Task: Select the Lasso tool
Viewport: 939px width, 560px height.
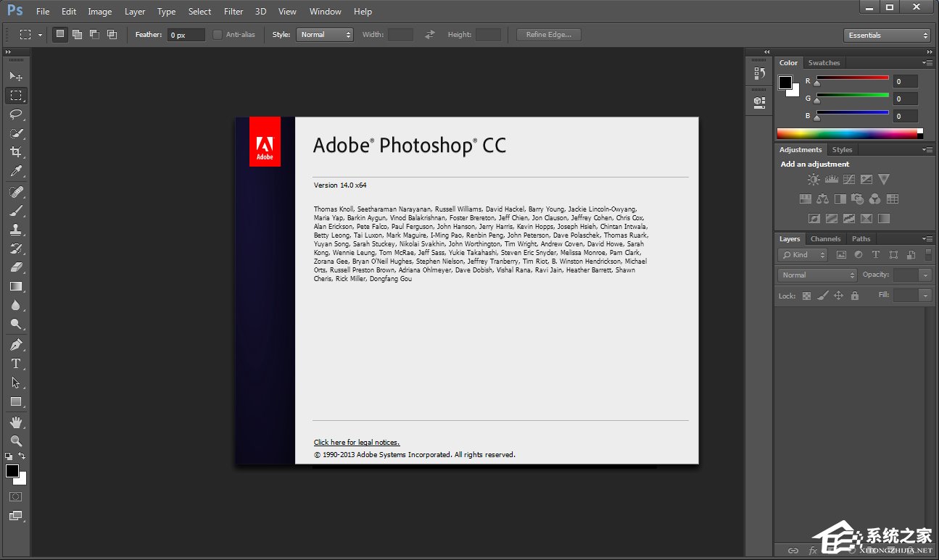Action: 16,114
